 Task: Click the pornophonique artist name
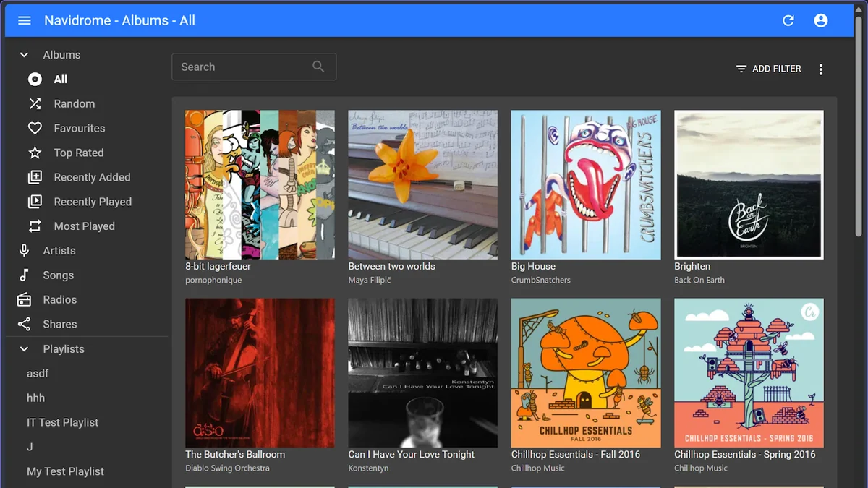click(213, 281)
